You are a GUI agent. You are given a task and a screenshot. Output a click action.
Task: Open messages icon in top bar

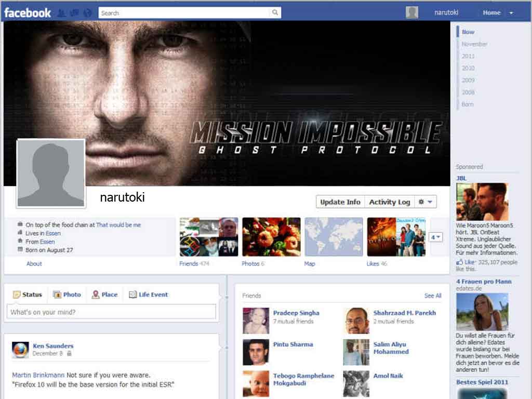click(x=74, y=13)
